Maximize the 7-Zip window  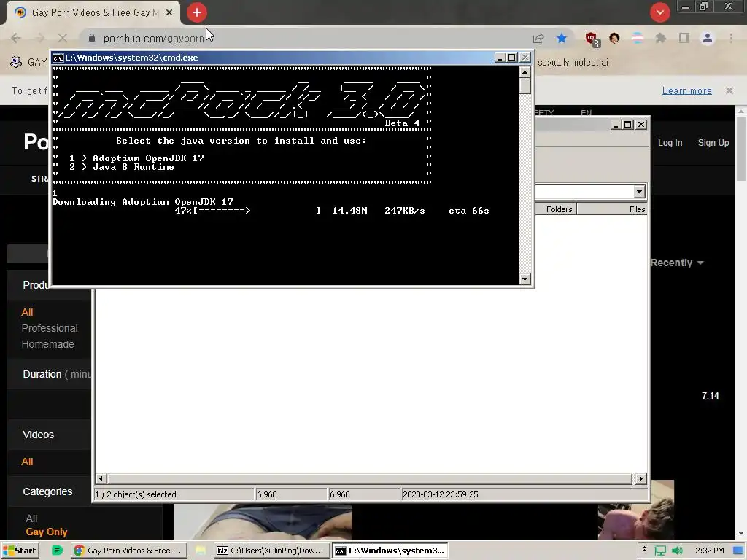point(628,125)
